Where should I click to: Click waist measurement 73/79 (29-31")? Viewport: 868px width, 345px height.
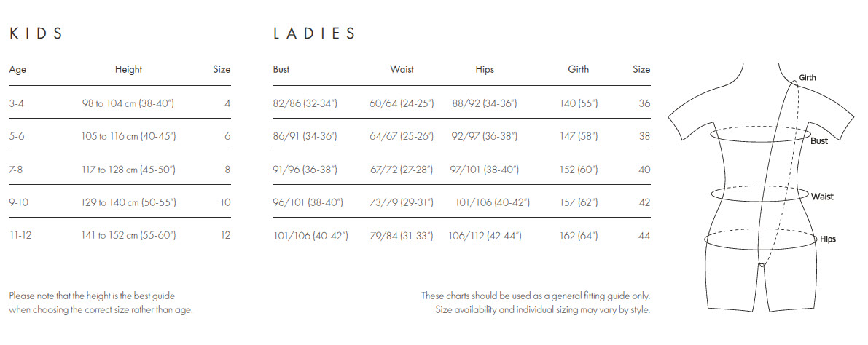click(x=402, y=203)
